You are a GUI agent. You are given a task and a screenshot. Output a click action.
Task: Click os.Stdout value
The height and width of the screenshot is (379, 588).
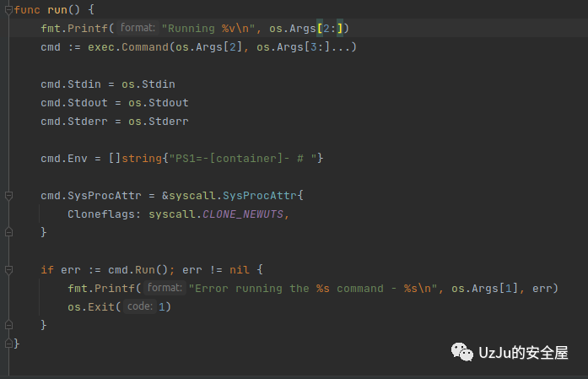click(x=159, y=103)
